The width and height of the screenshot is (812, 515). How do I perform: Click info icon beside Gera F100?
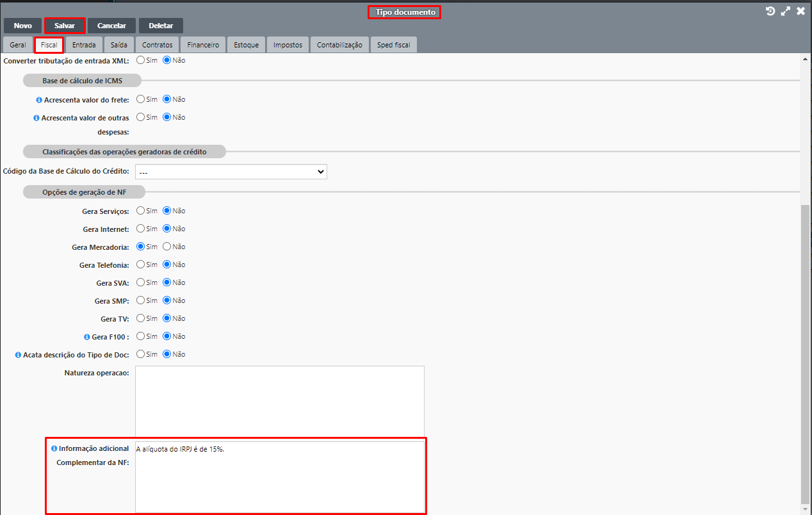[x=86, y=337]
